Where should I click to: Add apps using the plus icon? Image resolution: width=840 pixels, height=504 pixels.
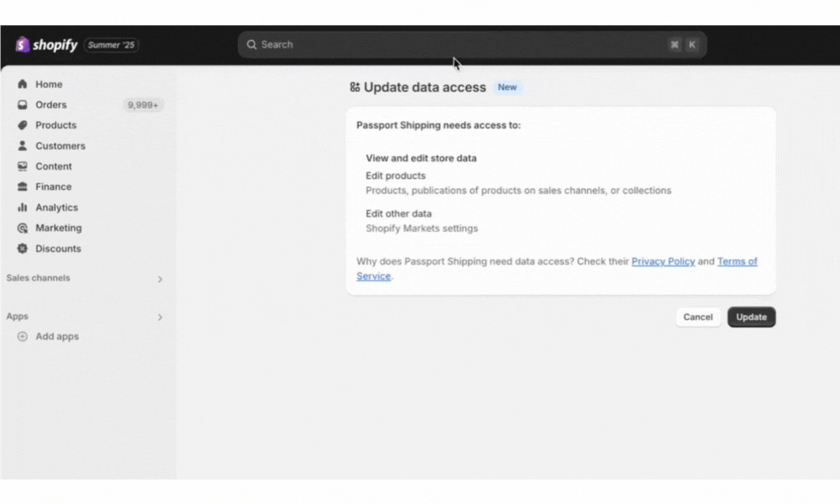coord(21,336)
